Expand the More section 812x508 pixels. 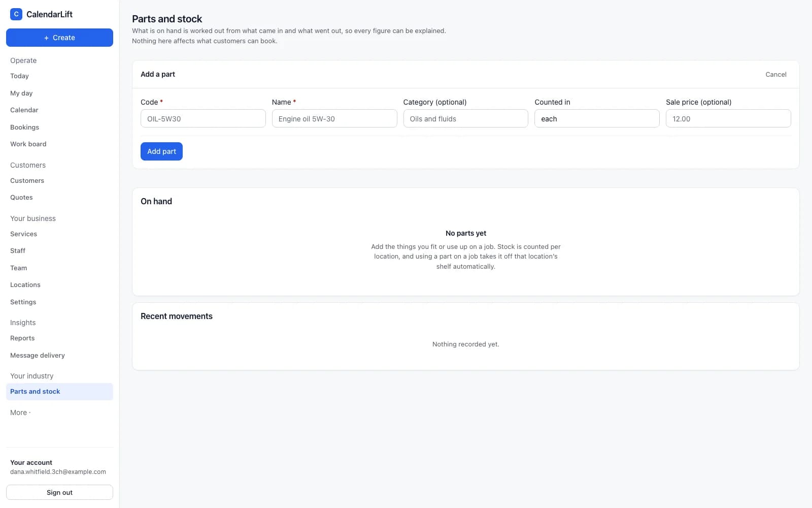[x=20, y=412]
